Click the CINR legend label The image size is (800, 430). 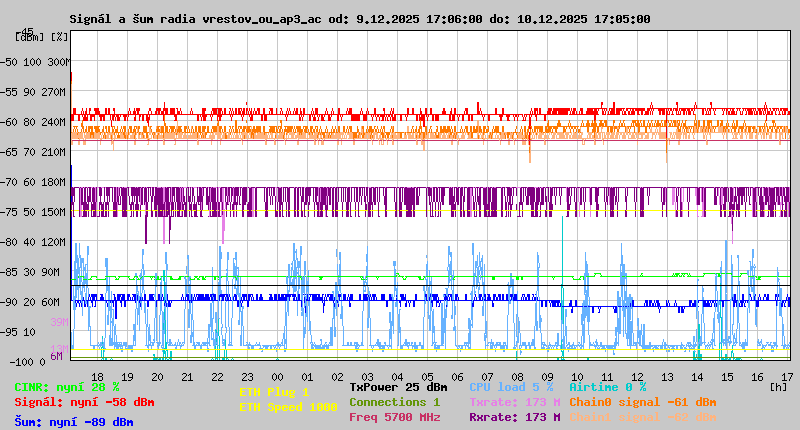pyautogui.click(x=66, y=386)
